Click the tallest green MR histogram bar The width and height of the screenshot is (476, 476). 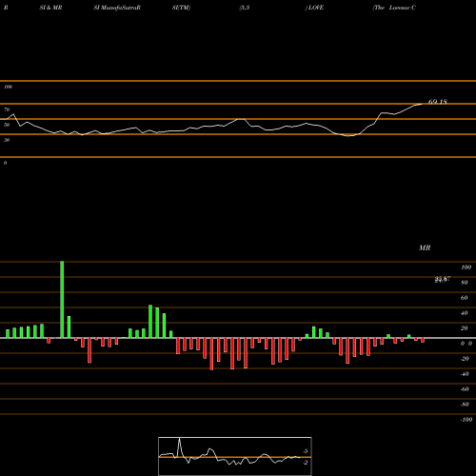[62, 300]
